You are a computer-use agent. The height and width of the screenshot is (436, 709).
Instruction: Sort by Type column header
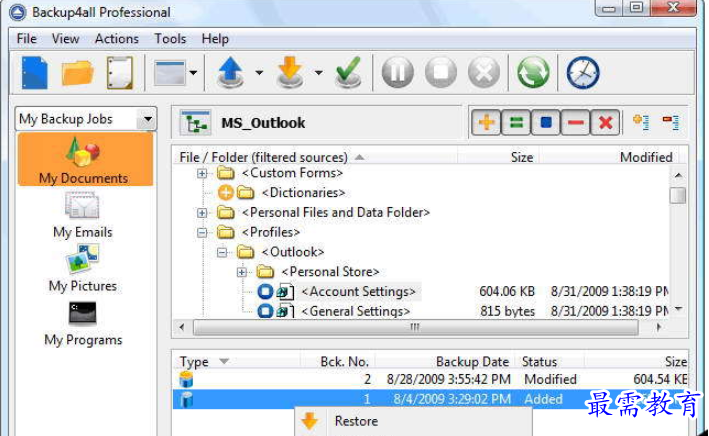tap(237, 362)
